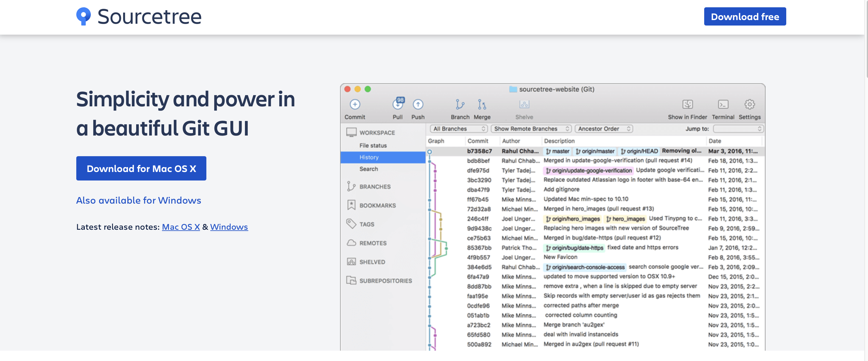Open the Jump to combo box
The image size is (868, 361).
[x=738, y=129]
